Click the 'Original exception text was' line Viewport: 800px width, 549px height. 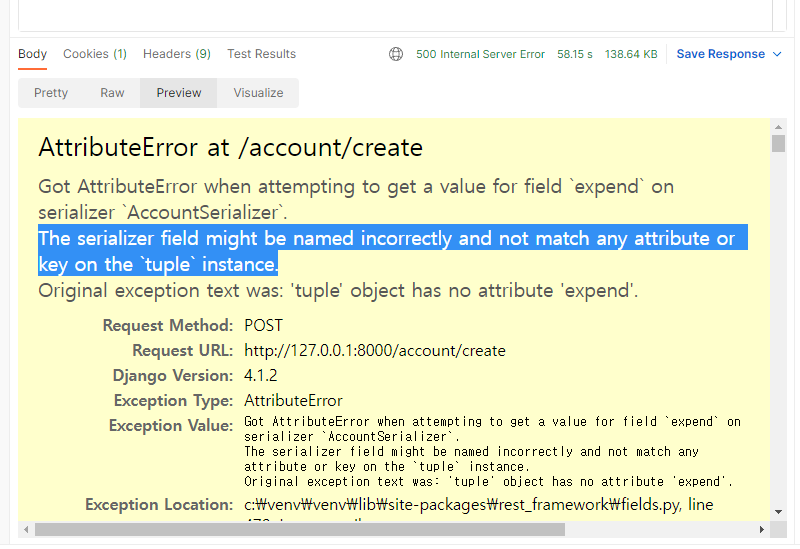[x=338, y=290]
